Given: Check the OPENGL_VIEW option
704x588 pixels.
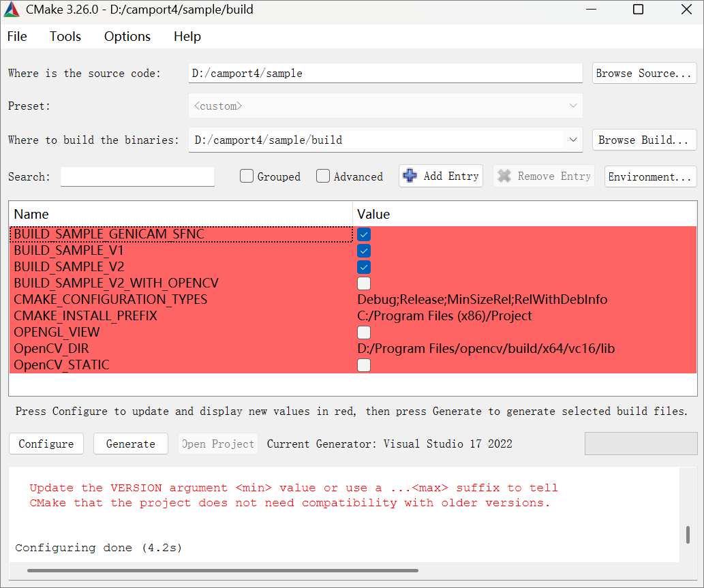Looking at the screenshot, I should (364, 332).
